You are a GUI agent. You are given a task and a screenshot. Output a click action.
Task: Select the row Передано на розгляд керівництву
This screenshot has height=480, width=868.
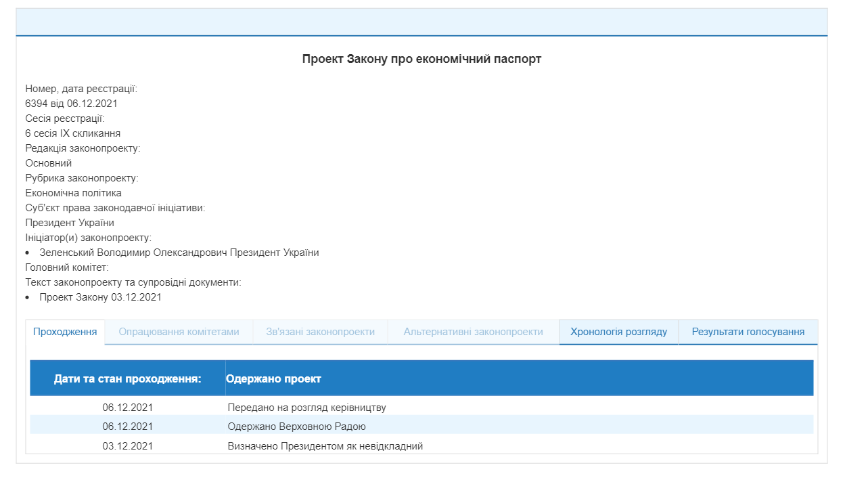click(308, 407)
